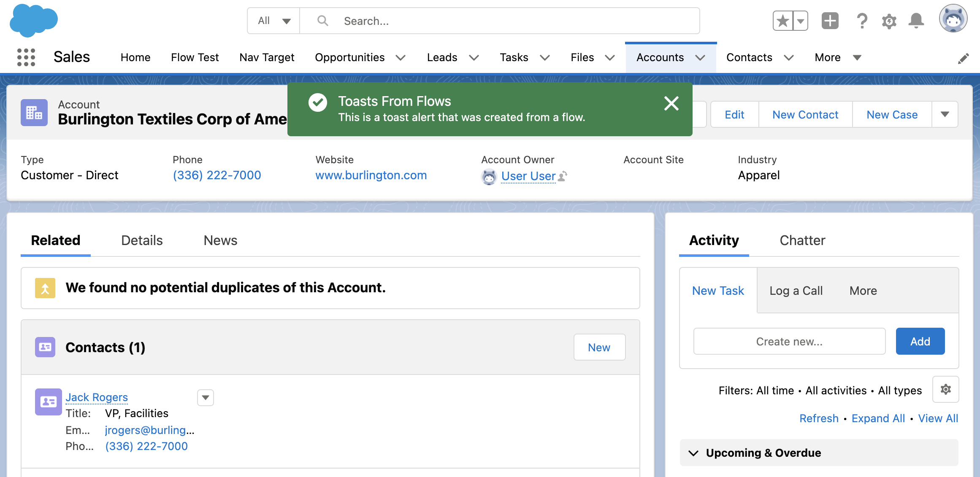Switch to the Details tab

tap(142, 240)
